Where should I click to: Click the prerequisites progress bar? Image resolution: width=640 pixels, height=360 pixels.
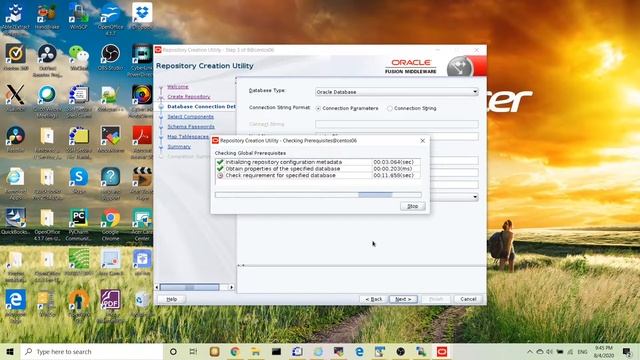318,195
